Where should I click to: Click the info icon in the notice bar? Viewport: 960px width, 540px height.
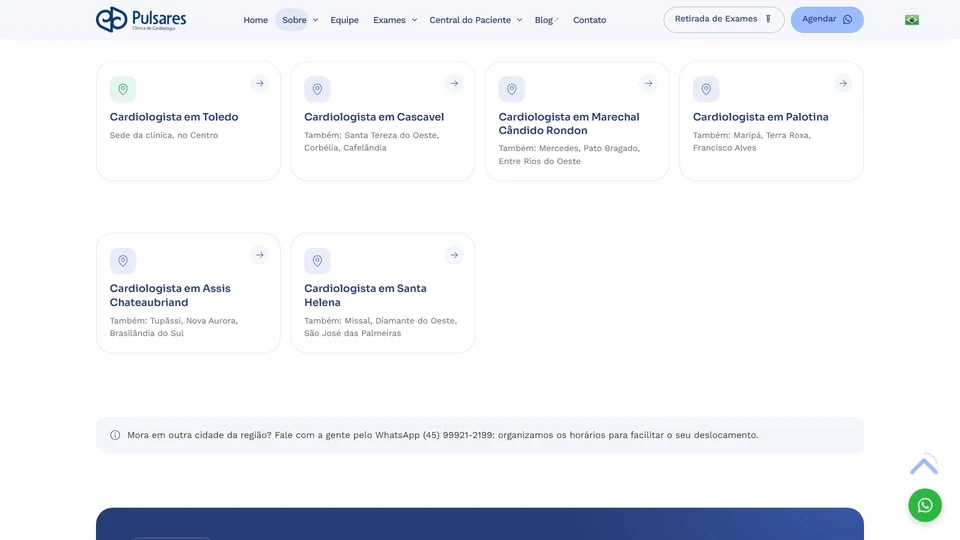[x=115, y=435]
